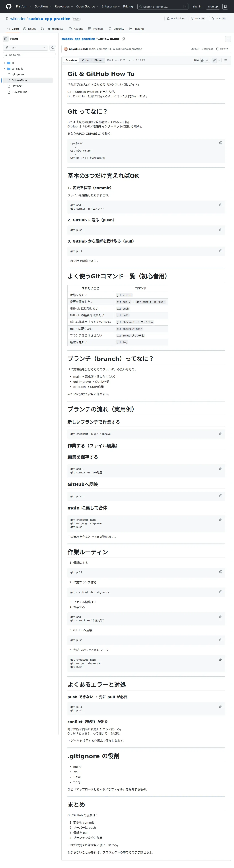The width and height of the screenshot is (234, 868).
Task: Open the Platform menu
Action: [x=24, y=6]
